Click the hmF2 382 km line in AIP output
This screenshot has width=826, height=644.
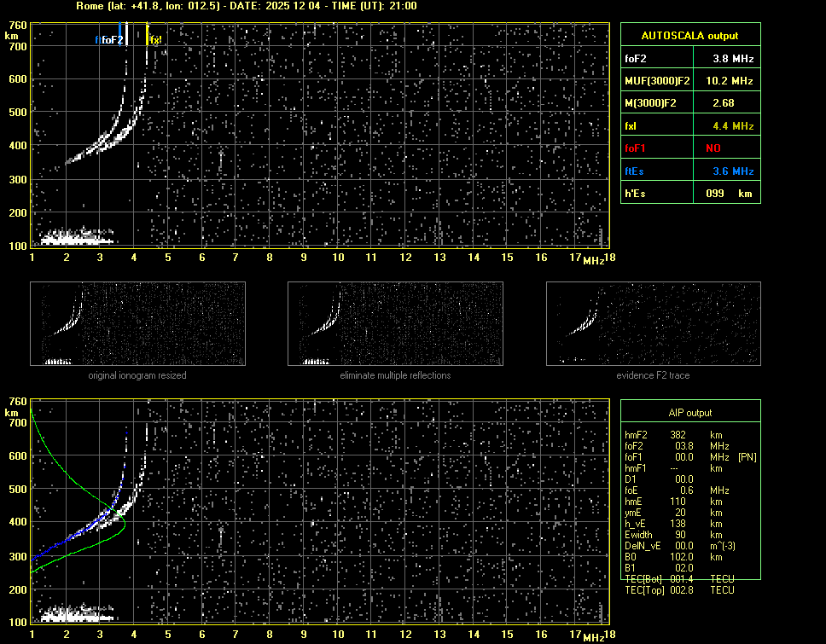point(678,435)
